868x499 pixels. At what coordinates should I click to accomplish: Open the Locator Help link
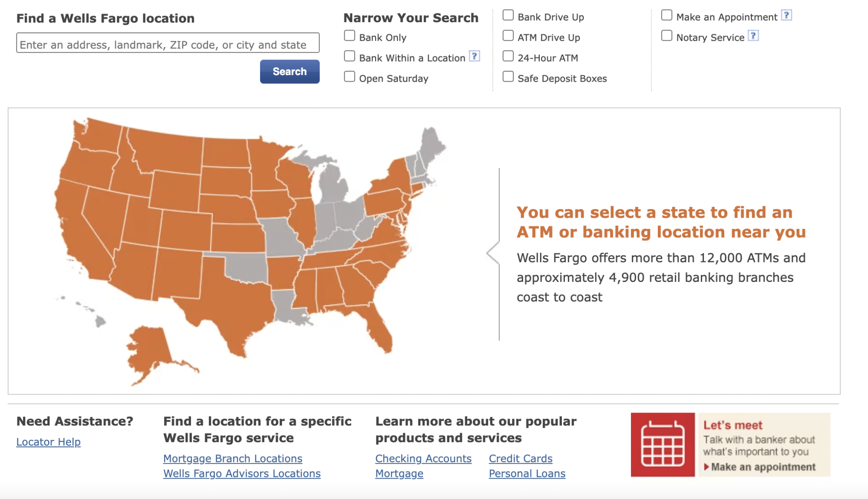(48, 442)
